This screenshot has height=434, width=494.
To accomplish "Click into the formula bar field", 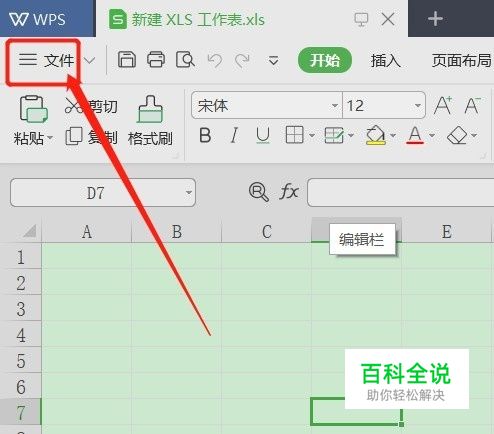I will pos(400,193).
